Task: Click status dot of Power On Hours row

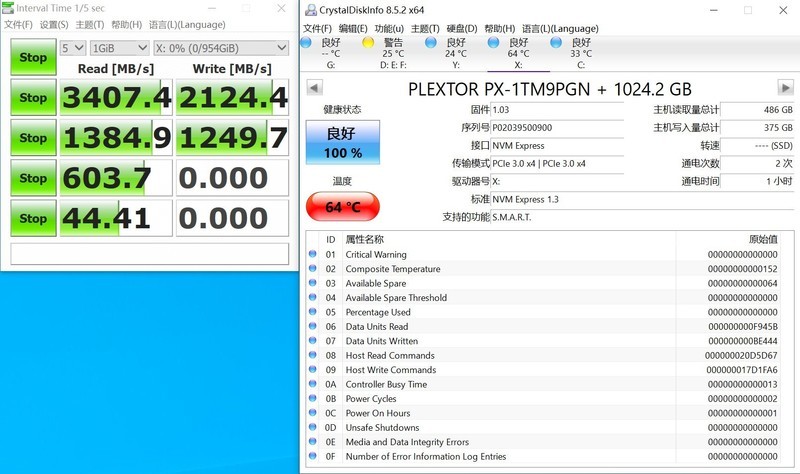Action: click(x=313, y=412)
